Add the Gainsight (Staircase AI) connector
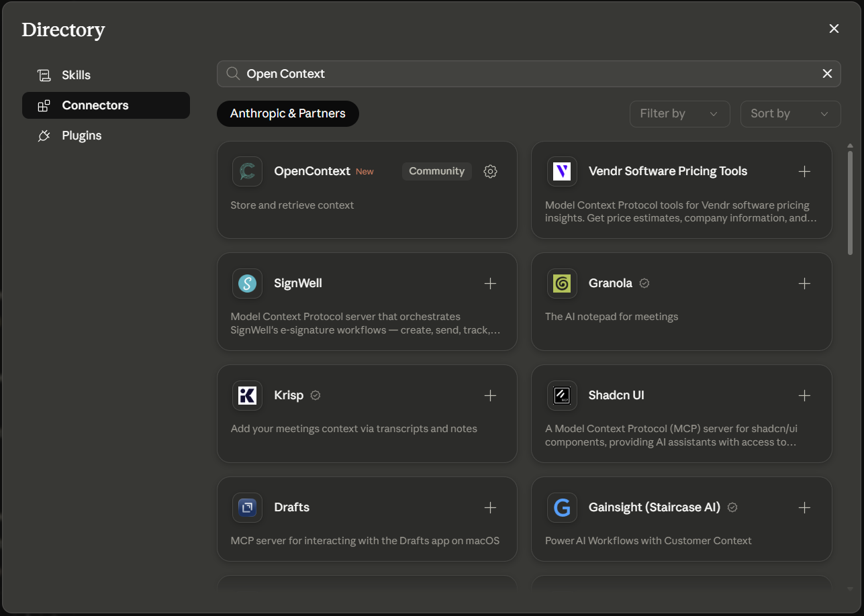Image resolution: width=864 pixels, height=616 pixels. click(x=804, y=507)
